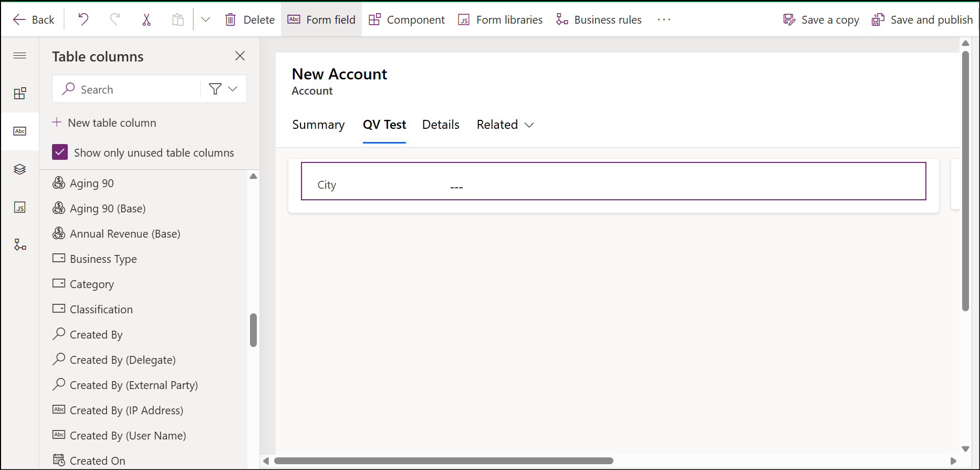
Task: Click the currency icon beside Aging 90
Action: click(59, 182)
